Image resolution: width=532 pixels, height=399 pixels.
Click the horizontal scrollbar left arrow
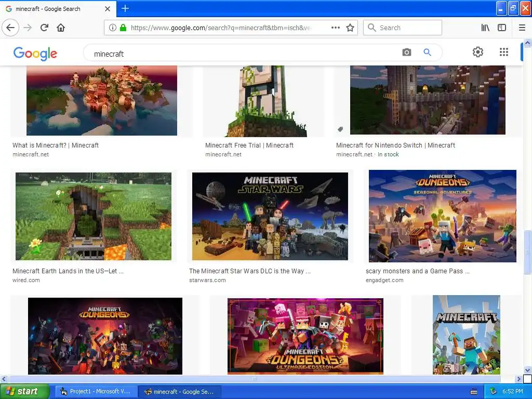pos(4,379)
